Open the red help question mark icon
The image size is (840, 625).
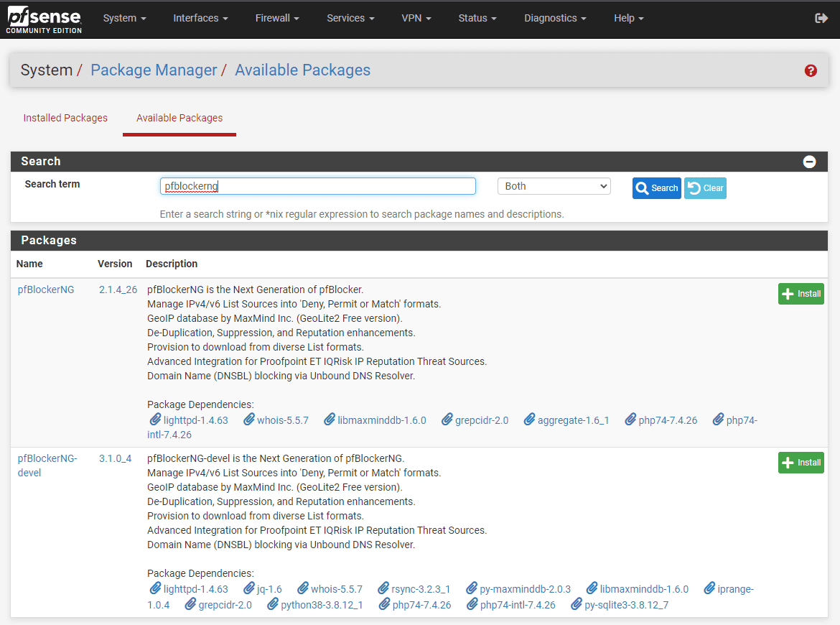coord(811,70)
